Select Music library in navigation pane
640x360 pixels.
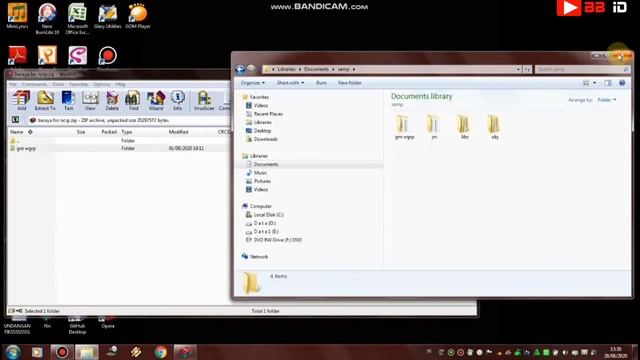coord(256,173)
